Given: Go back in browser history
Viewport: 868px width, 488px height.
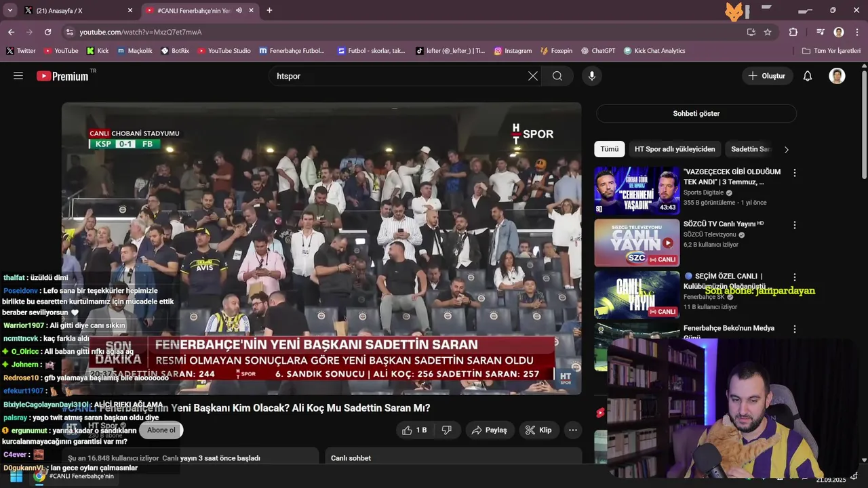Looking at the screenshot, I should 11,32.
